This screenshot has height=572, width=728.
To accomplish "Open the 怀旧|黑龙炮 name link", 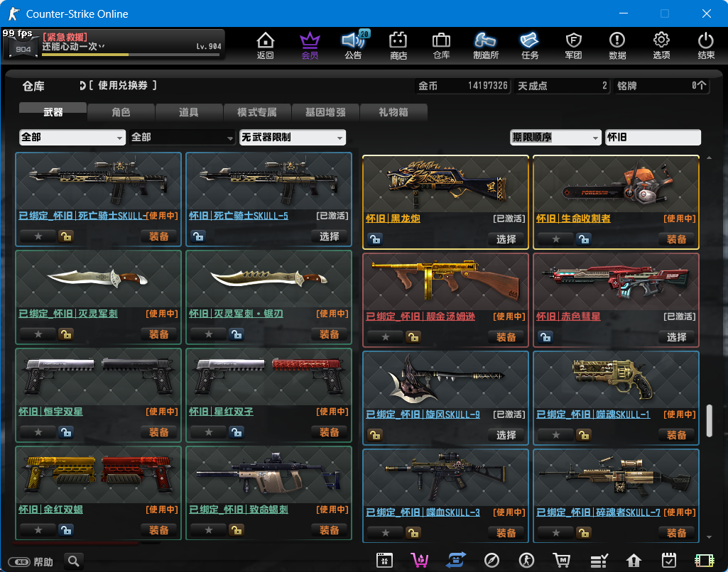I will (x=393, y=219).
